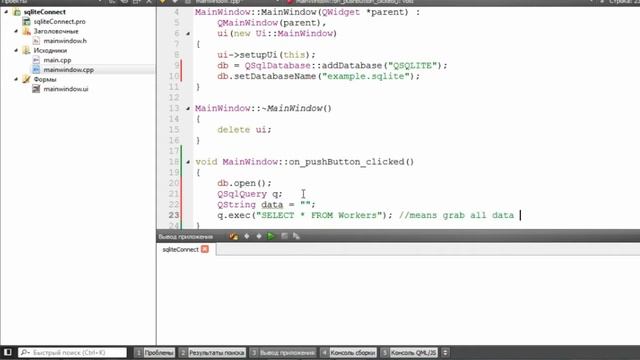
Task: Open the Результаты поиска pane tab
Action: [212, 353]
